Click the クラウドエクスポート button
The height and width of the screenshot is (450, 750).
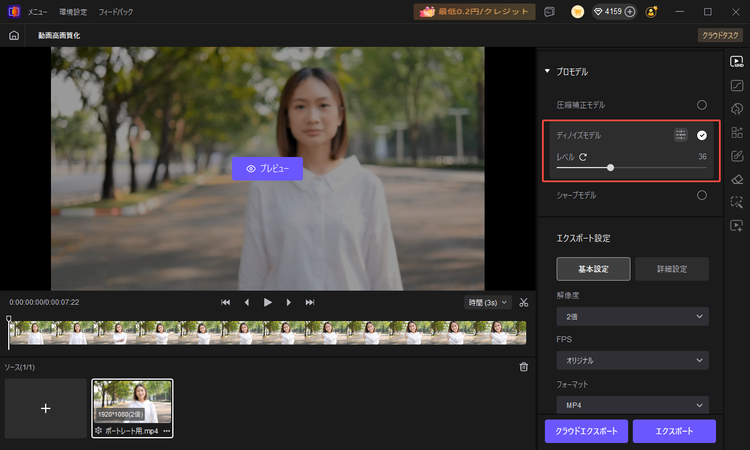coord(586,431)
